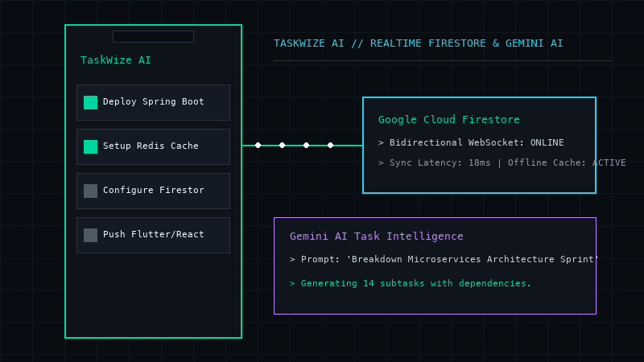Click the 'Configure Firestor' task label
Screen dimensions: 644x362
(153, 190)
